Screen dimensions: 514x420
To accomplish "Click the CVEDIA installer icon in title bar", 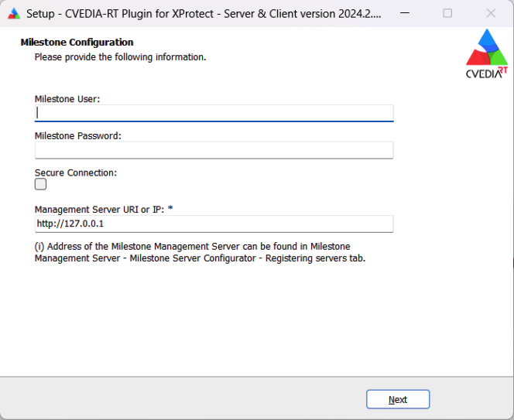I will tap(14, 14).
